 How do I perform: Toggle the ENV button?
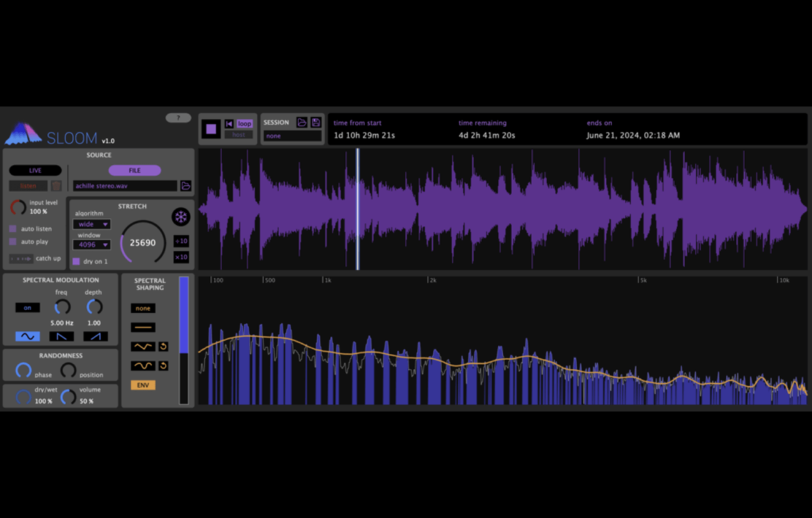pos(143,385)
